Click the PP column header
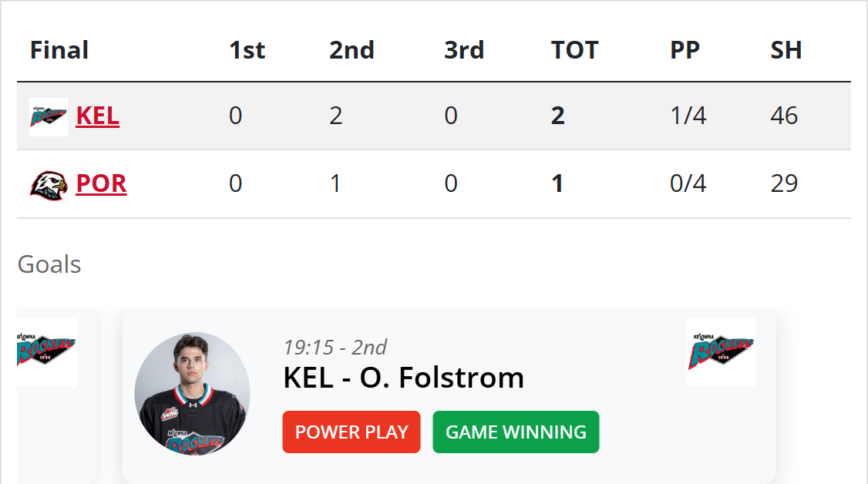This screenshot has height=484, width=868. [x=685, y=50]
